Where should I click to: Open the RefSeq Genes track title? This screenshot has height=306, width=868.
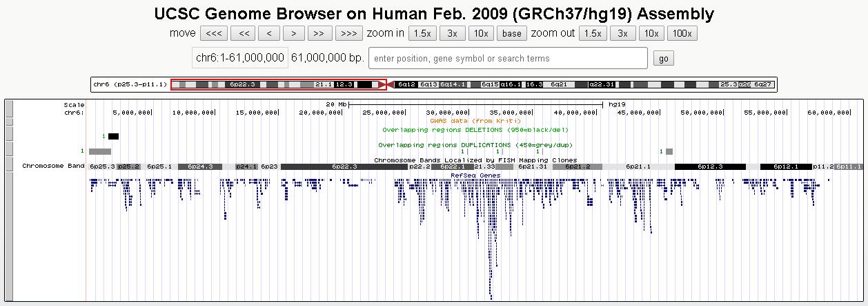point(475,175)
